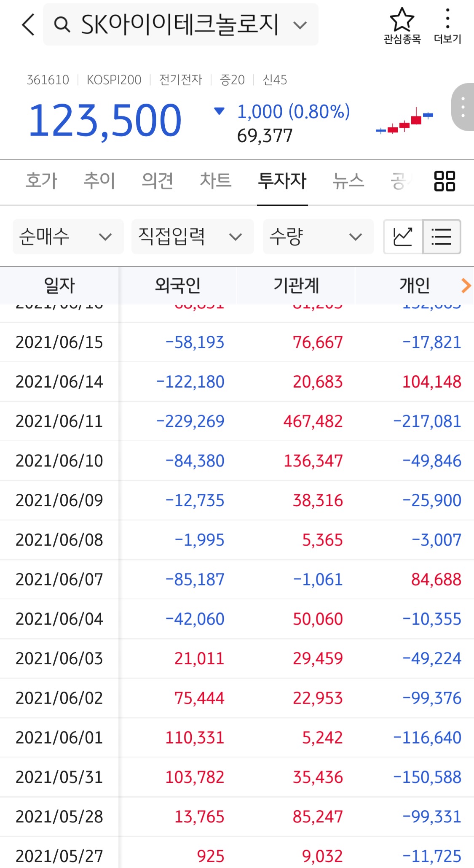Tap foreign value -84,380 on 06/10

tap(195, 461)
